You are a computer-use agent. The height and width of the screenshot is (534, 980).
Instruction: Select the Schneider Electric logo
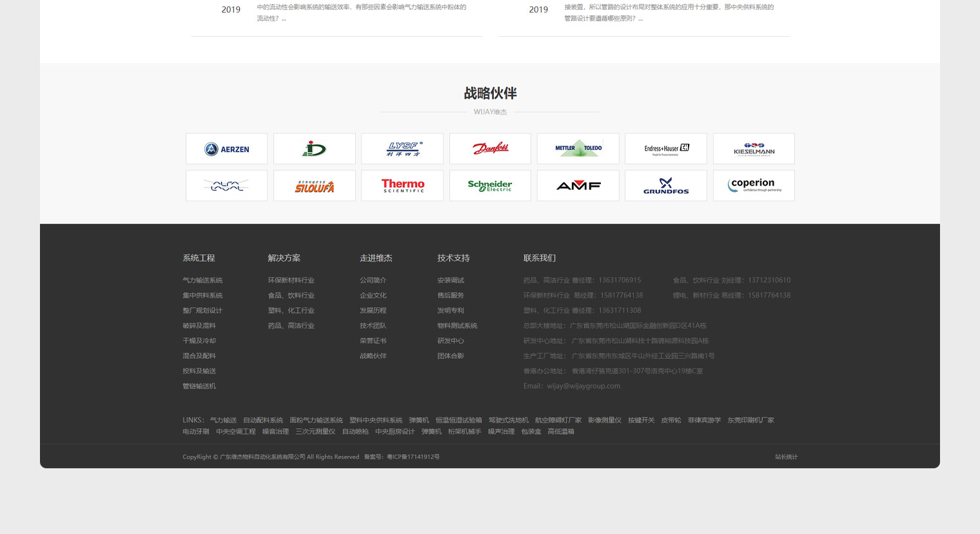(x=490, y=186)
